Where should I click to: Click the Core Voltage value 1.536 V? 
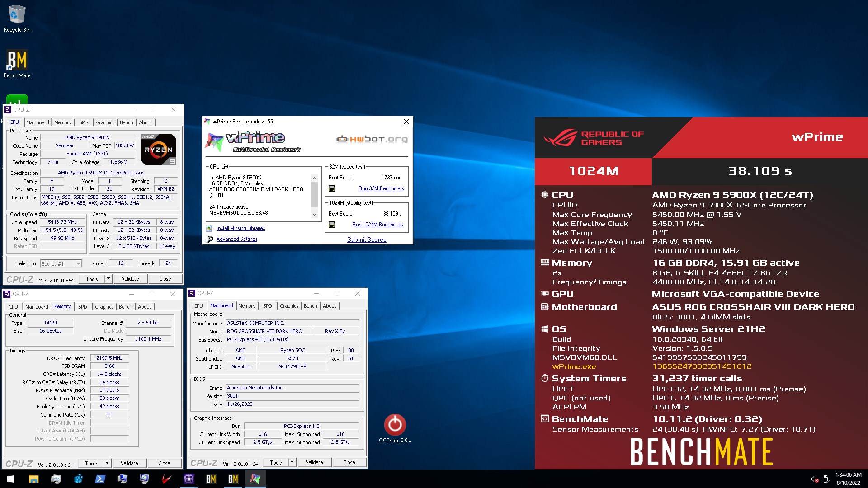(x=118, y=162)
